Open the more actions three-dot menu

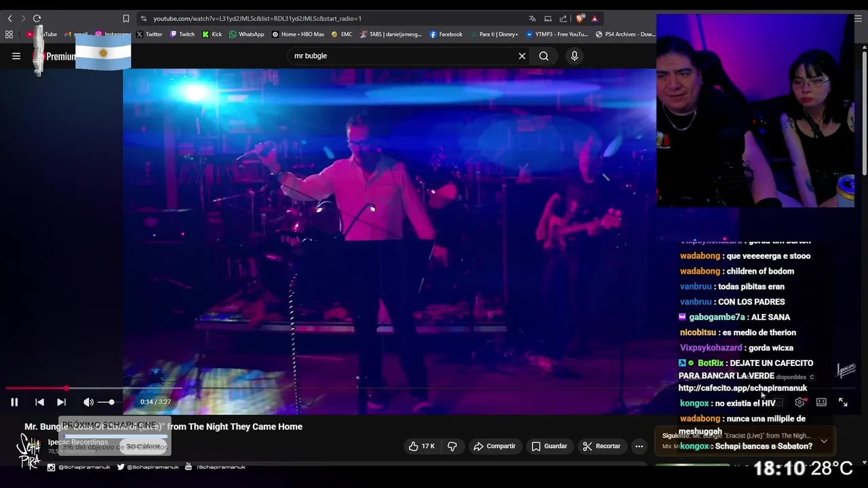(x=639, y=446)
